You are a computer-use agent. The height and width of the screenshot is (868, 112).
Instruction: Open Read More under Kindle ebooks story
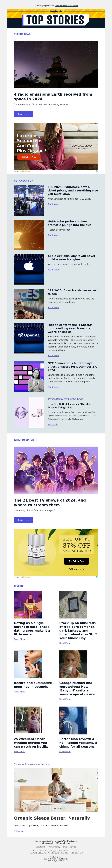pyautogui.click(x=65, y=643)
